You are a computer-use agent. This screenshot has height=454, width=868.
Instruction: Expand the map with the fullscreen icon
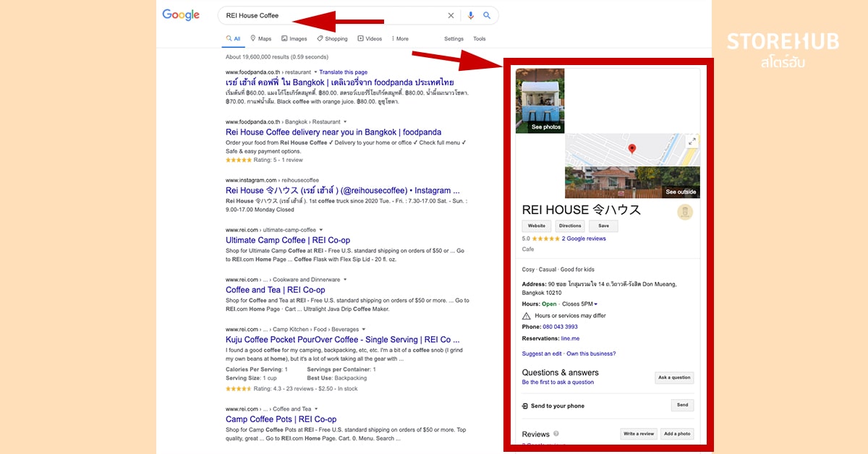click(x=692, y=142)
